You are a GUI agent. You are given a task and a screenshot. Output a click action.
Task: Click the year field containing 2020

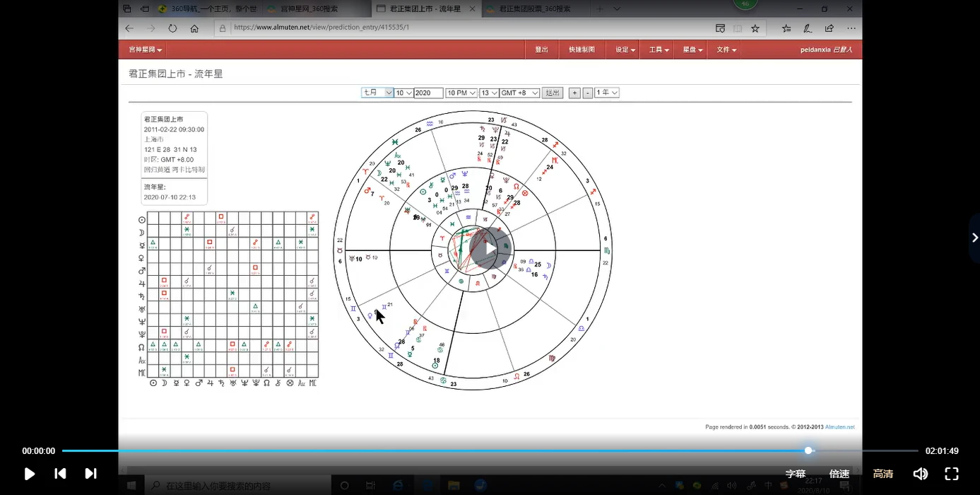pyautogui.click(x=429, y=93)
